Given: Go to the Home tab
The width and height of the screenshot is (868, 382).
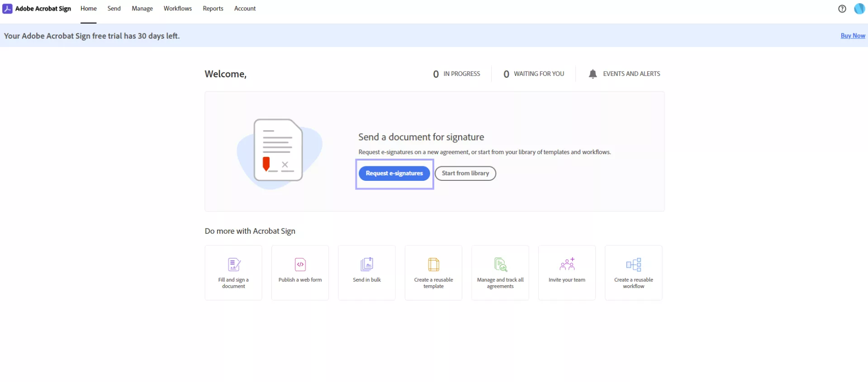Looking at the screenshot, I should [x=89, y=9].
